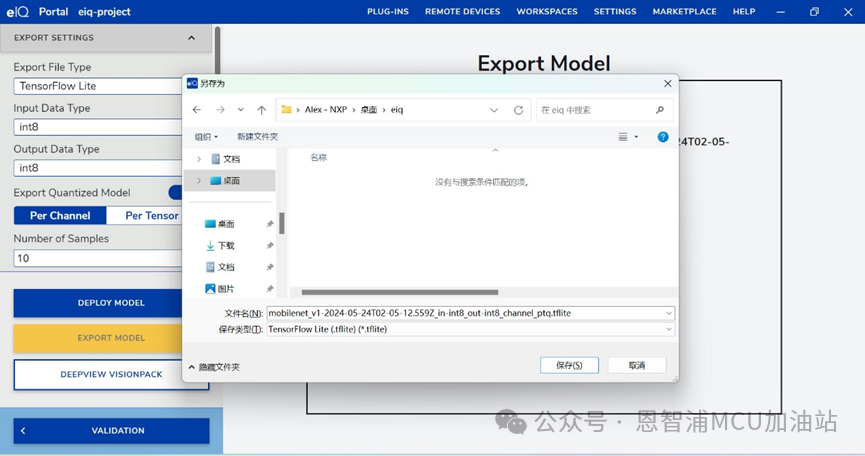Go forward in the Save As dialog
This screenshot has height=456, width=865.
(x=220, y=110)
